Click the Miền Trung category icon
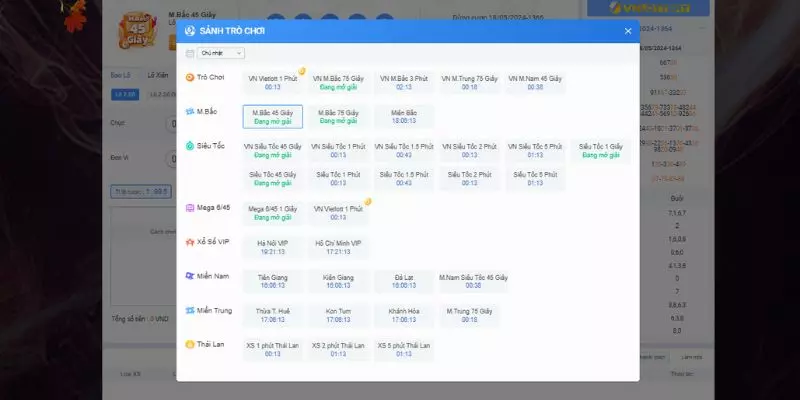This screenshot has height=400, width=800. [190, 310]
